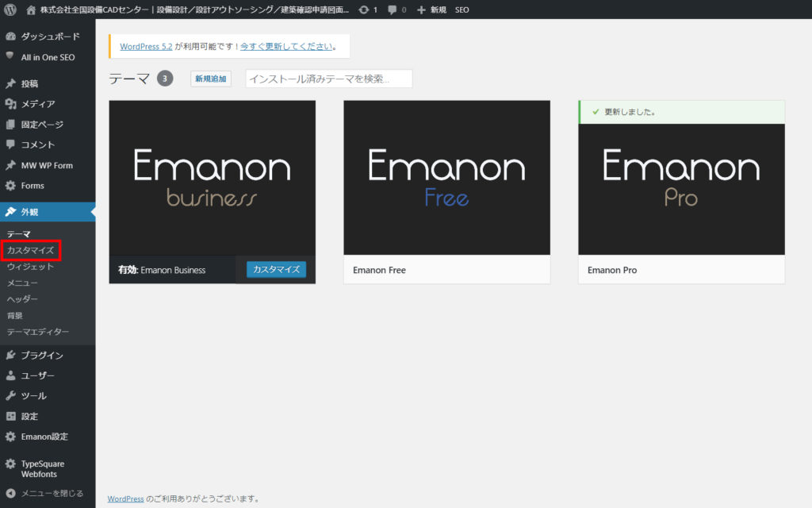Click the 更新しました success notice text
Viewport: 812px width, 508px height.
pyautogui.click(x=630, y=112)
